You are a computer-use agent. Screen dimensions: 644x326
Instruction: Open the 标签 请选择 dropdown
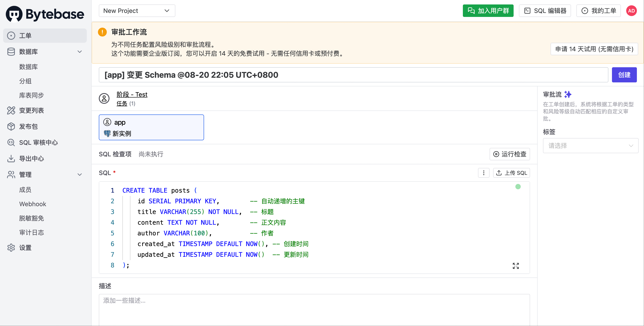pos(590,146)
